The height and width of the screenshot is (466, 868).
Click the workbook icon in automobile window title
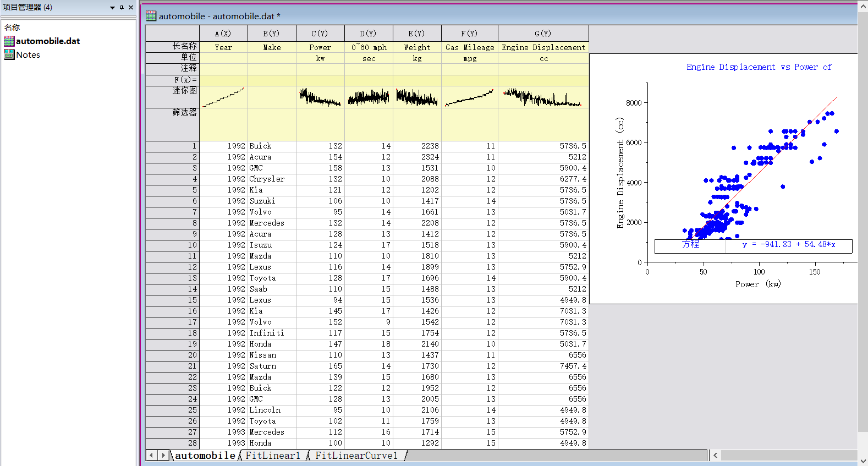click(x=151, y=16)
